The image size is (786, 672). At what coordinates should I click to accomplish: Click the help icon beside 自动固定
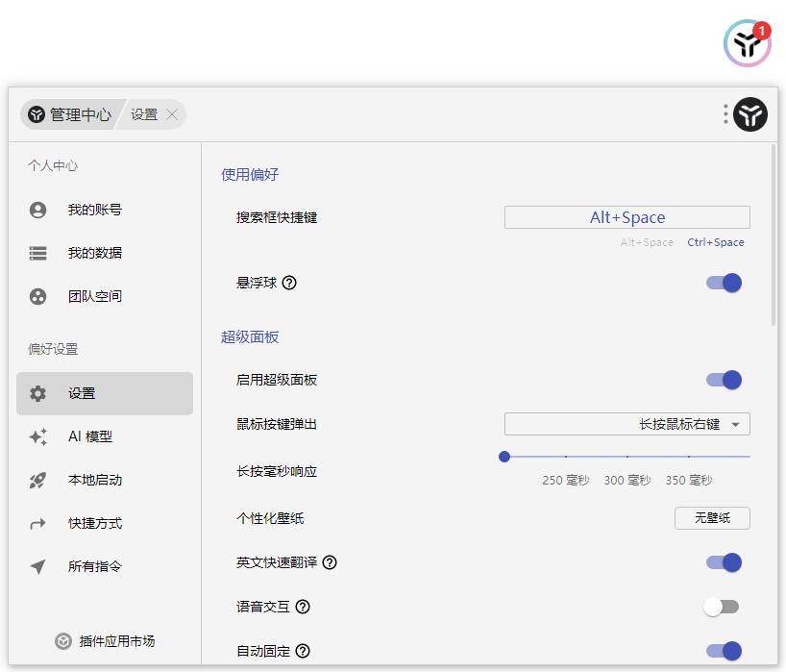click(x=303, y=651)
